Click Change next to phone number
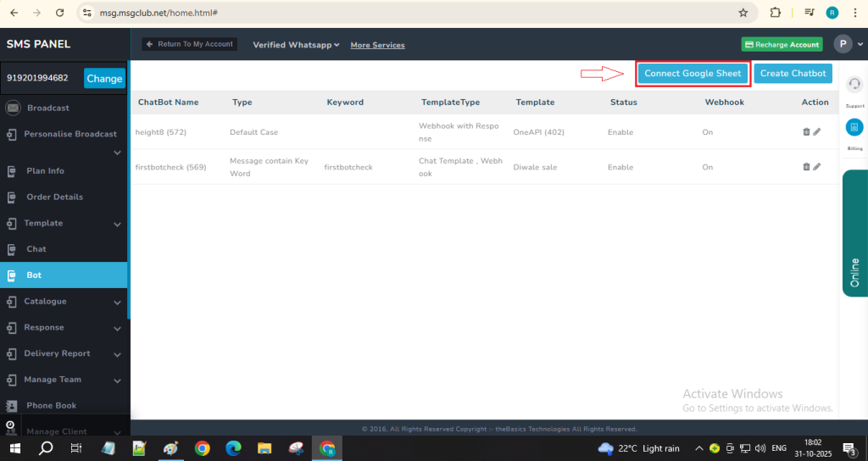This screenshot has width=868, height=461. (104, 79)
